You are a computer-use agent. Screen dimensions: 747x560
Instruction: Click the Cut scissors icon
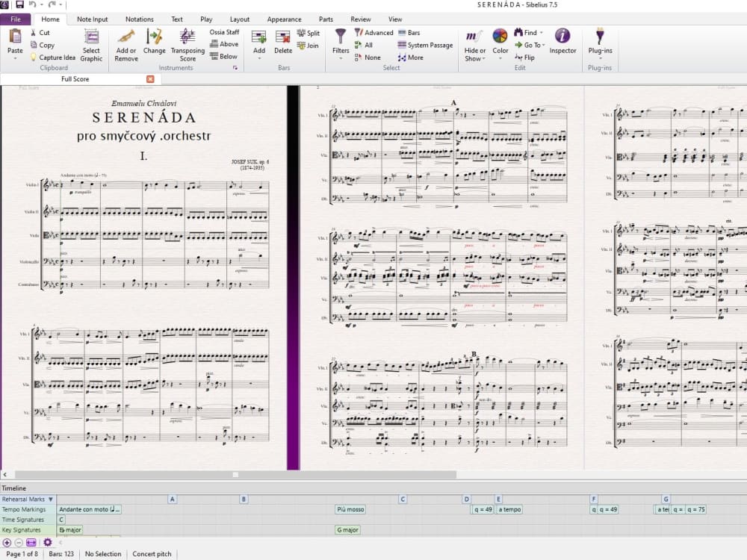[x=34, y=32]
